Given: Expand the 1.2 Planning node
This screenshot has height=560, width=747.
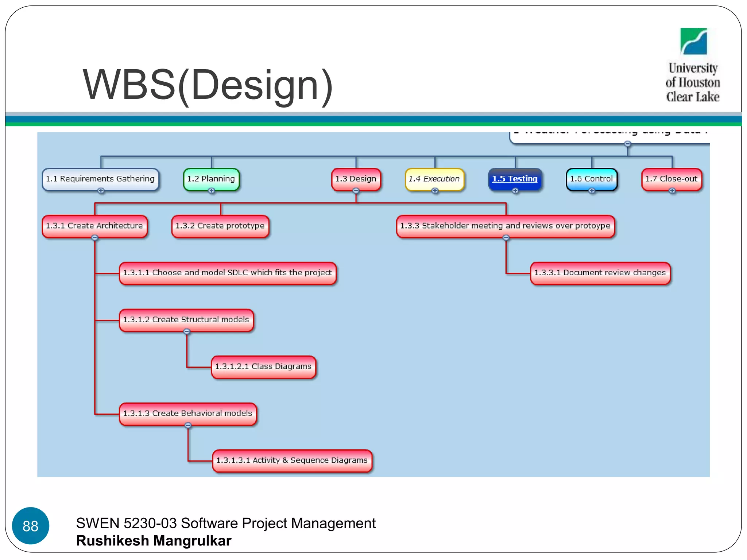Looking at the screenshot, I should coord(212,191).
